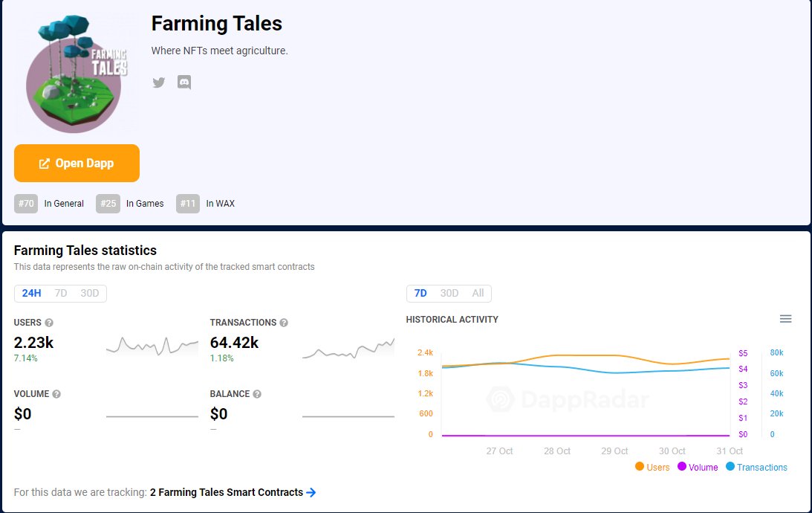Viewport: 812px width, 513px height.
Task: Show All historical activity
Action: pyautogui.click(x=478, y=293)
